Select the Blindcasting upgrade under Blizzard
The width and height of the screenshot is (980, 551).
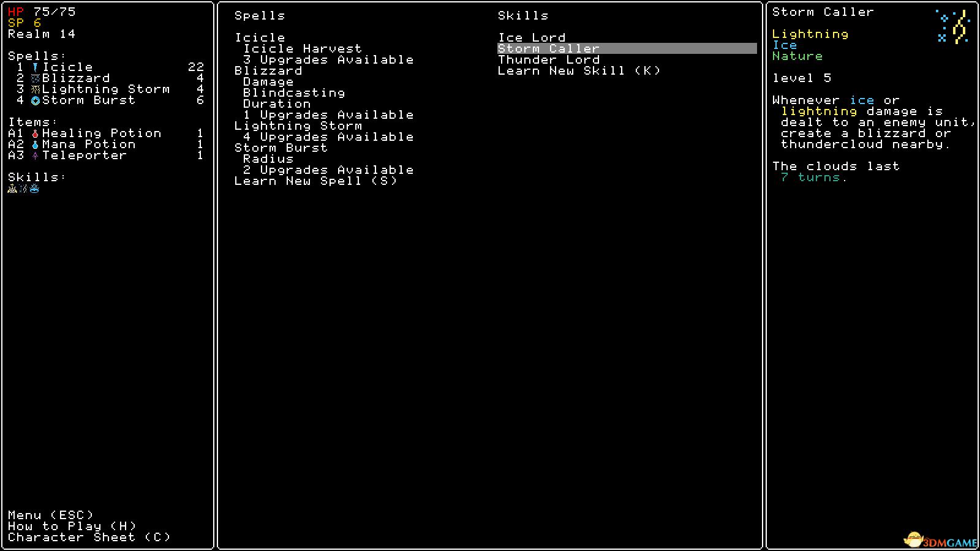click(x=294, y=92)
